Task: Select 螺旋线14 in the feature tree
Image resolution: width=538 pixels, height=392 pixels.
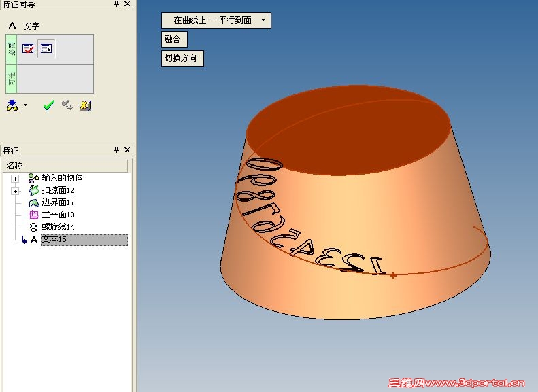Action: [58, 227]
